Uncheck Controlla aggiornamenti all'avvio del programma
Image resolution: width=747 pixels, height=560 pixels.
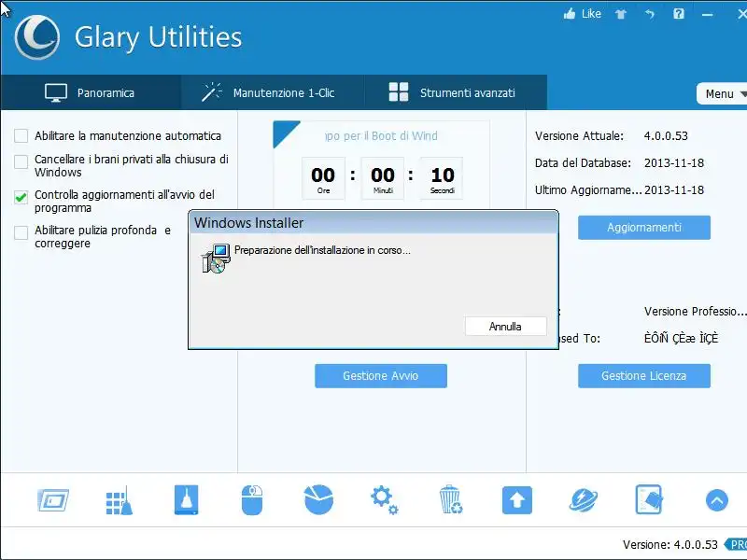pos(21,197)
